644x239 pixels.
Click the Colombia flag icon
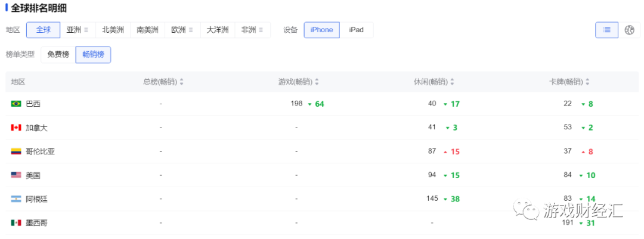[x=16, y=151]
